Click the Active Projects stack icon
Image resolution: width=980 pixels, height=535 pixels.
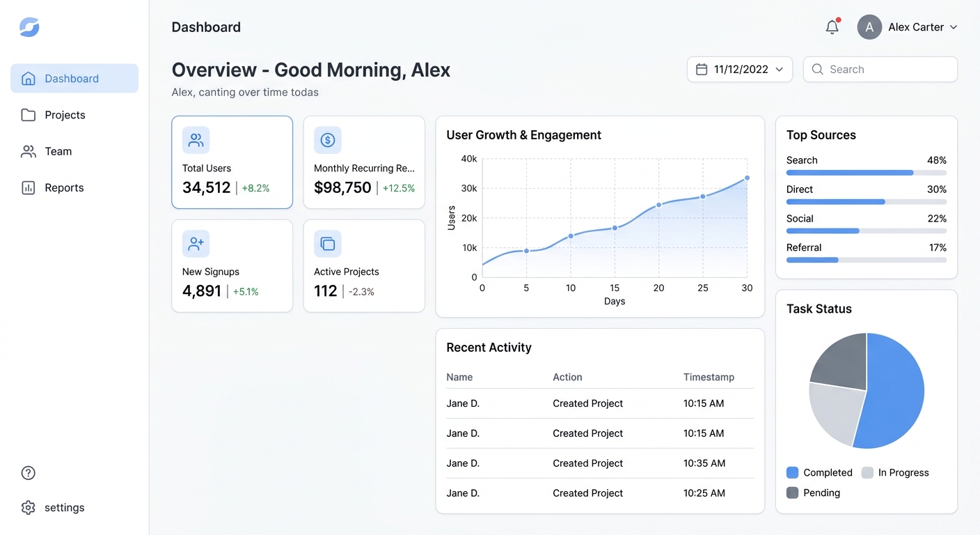tap(327, 244)
